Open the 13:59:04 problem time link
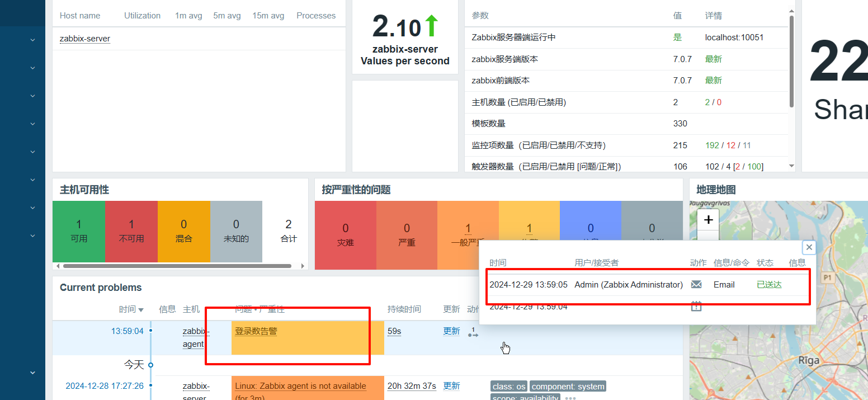 128,331
